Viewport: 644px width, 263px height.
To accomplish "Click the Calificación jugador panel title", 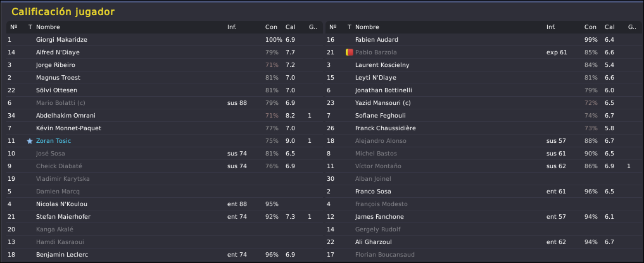I will (63, 12).
